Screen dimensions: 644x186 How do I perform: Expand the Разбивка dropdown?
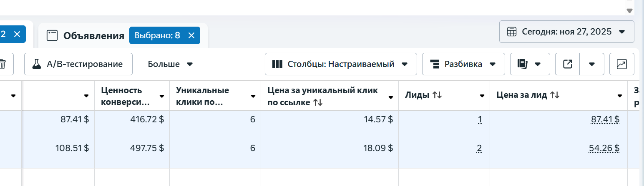click(463, 64)
